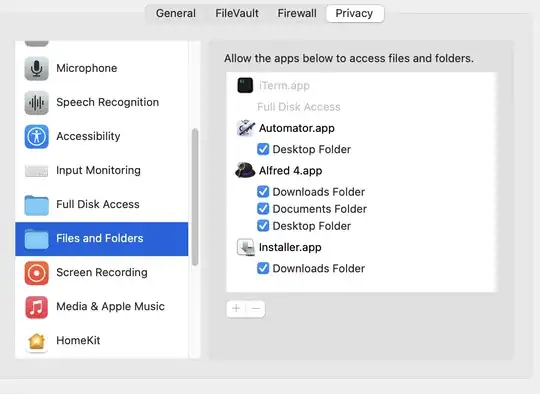The width and height of the screenshot is (540, 394).
Task: Click the Alfred 4.app hat icon
Action: [x=245, y=170]
